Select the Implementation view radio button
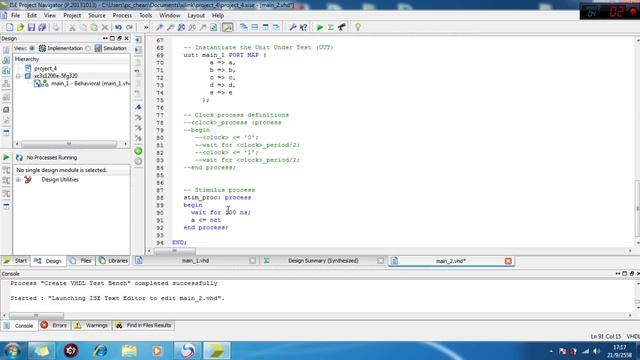640x360 pixels. click(32, 48)
